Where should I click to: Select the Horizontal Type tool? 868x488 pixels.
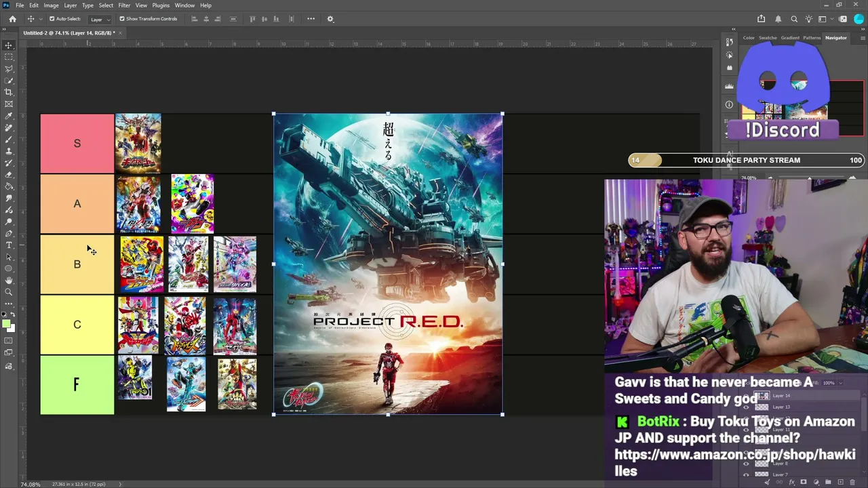coord(9,245)
